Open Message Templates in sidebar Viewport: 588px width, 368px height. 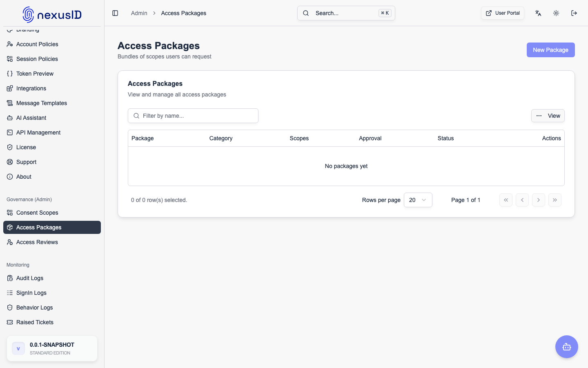(52, 103)
